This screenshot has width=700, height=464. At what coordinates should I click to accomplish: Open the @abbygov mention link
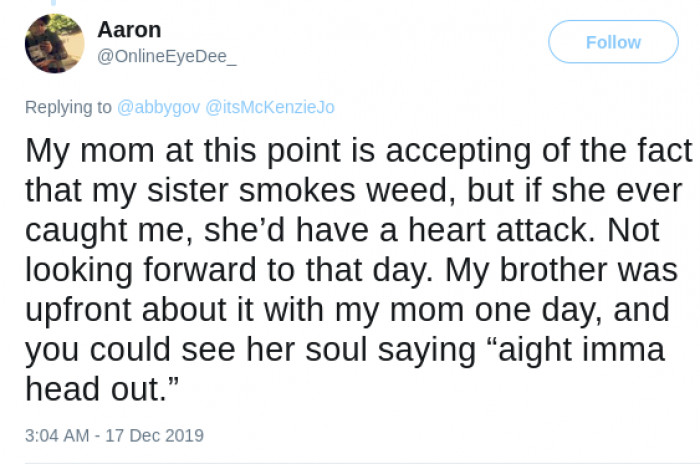159,107
